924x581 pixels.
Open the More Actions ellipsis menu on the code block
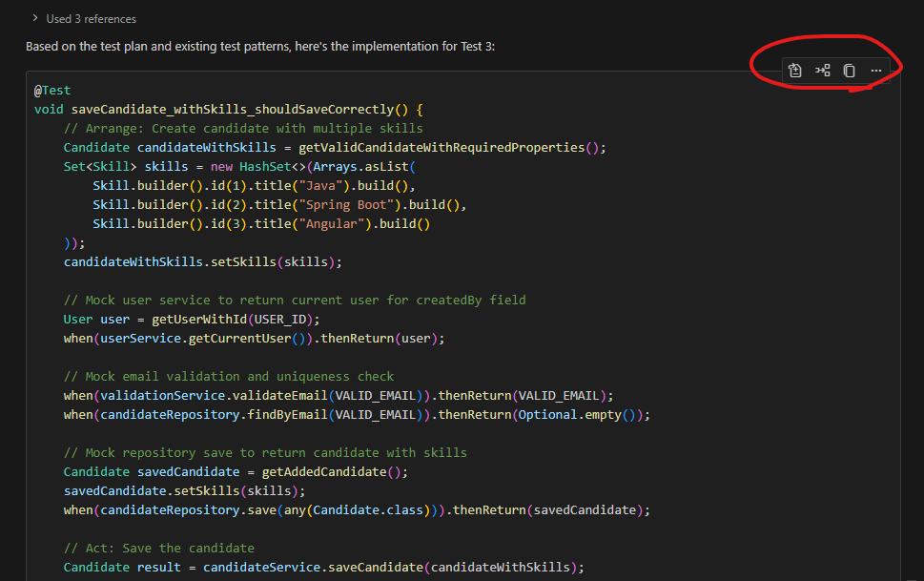click(876, 71)
